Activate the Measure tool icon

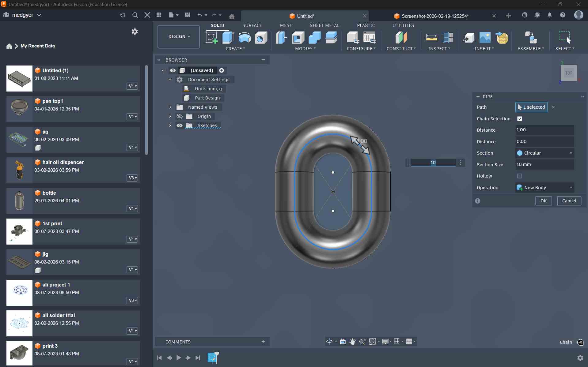(x=431, y=38)
